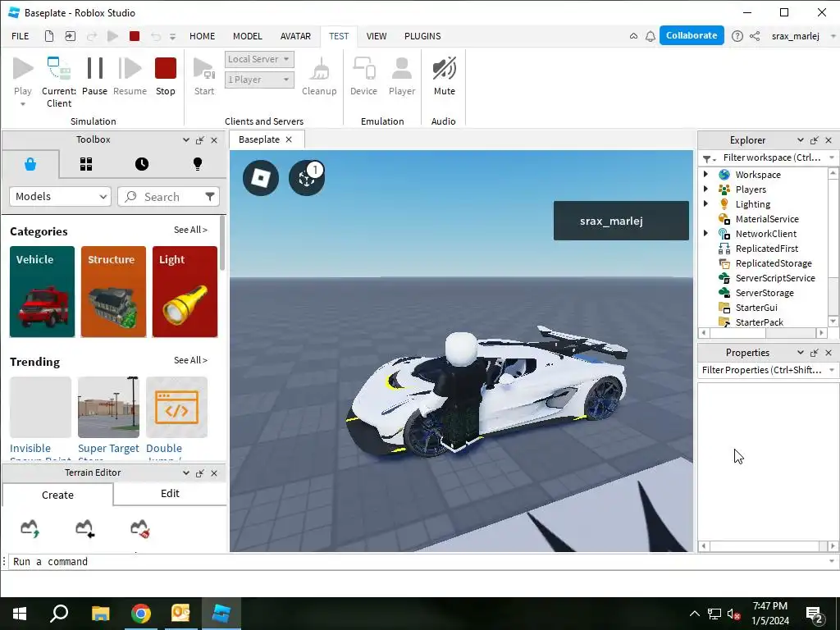Open File Explorer from the taskbar

point(101,614)
